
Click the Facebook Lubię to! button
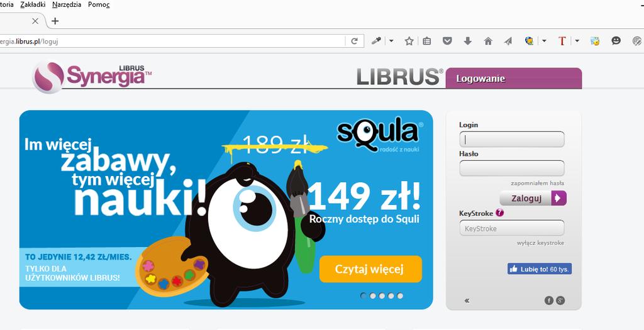point(539,269)
